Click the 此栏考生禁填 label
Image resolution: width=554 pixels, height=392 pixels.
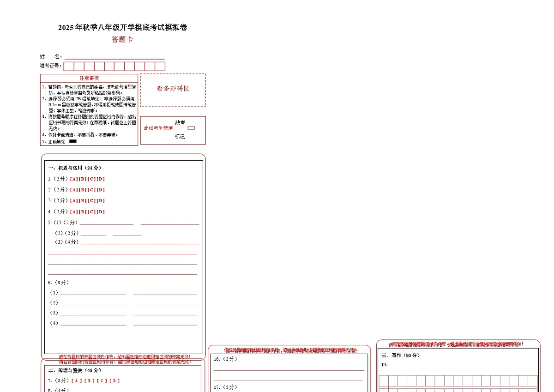158,128
